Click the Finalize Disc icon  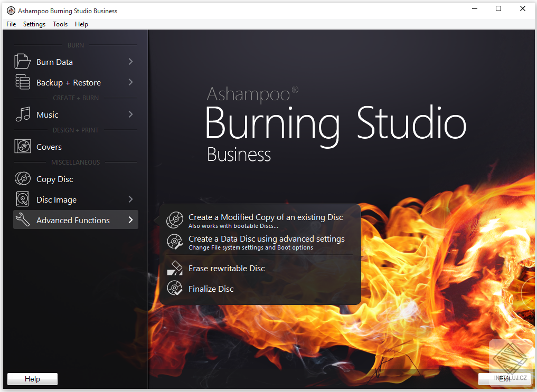point(175,288)
